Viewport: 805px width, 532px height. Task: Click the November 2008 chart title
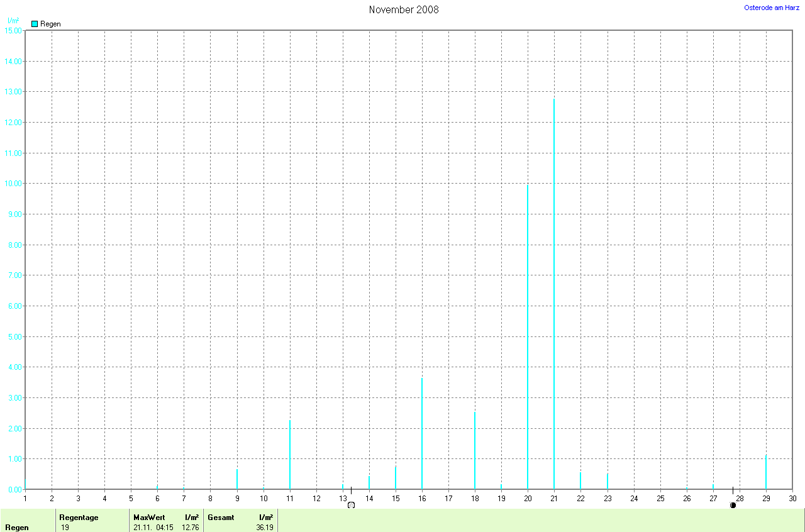pyautogui.click(x=404, y=9)
